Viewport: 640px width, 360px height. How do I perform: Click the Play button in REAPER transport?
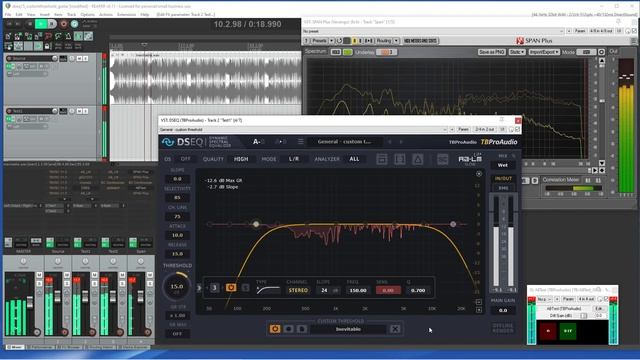(x=41, y=24)
